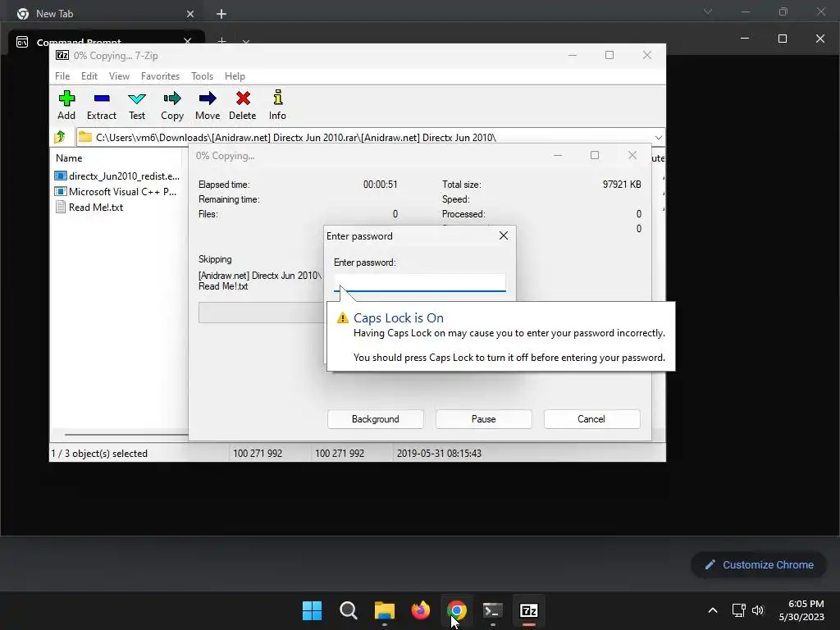Image resolution: width=840 pixels, height=630 pixels.
Task: Open Chrome from taskbar
Action: click(456, 610)
